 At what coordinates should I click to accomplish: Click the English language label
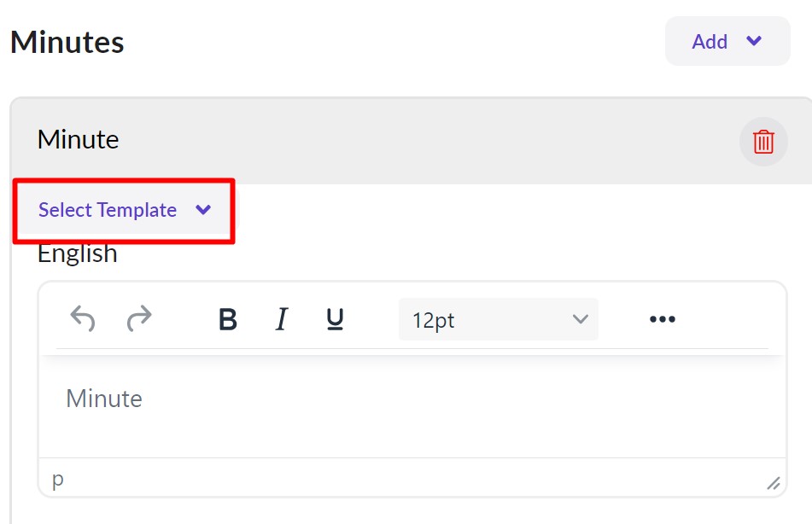(x=78, y=253)
